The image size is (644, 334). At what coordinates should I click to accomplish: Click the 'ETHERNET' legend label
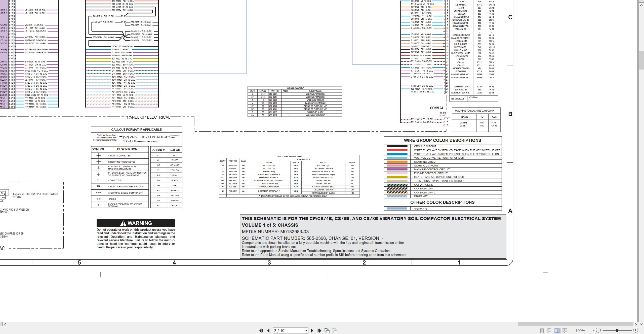421,196
